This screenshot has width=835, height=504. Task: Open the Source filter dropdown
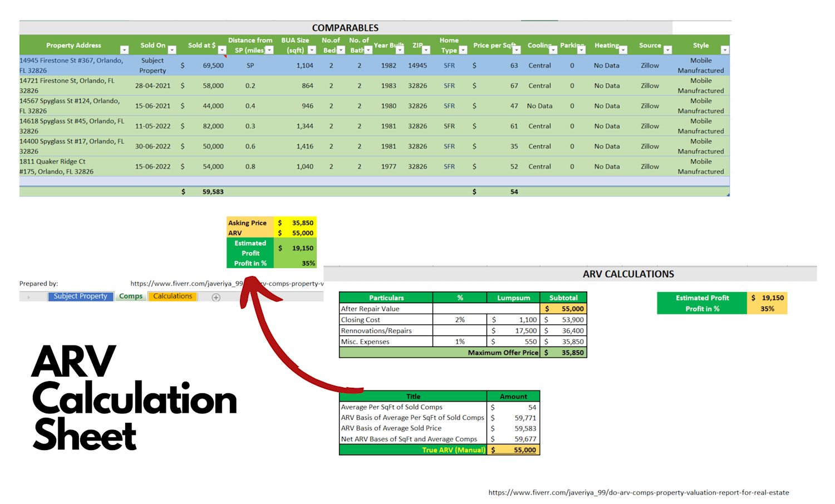point(668,50)
